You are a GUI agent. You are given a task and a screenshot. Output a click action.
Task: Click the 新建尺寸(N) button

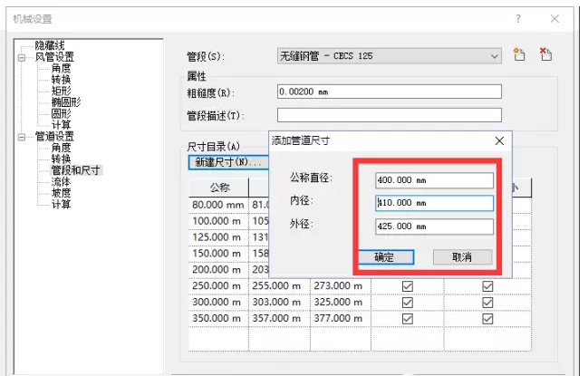227,162
